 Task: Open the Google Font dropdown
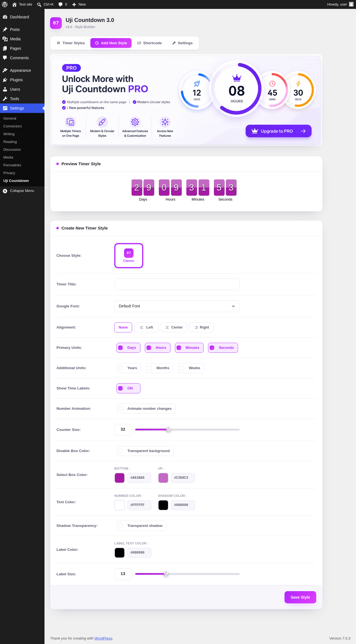tap(177, 306)
